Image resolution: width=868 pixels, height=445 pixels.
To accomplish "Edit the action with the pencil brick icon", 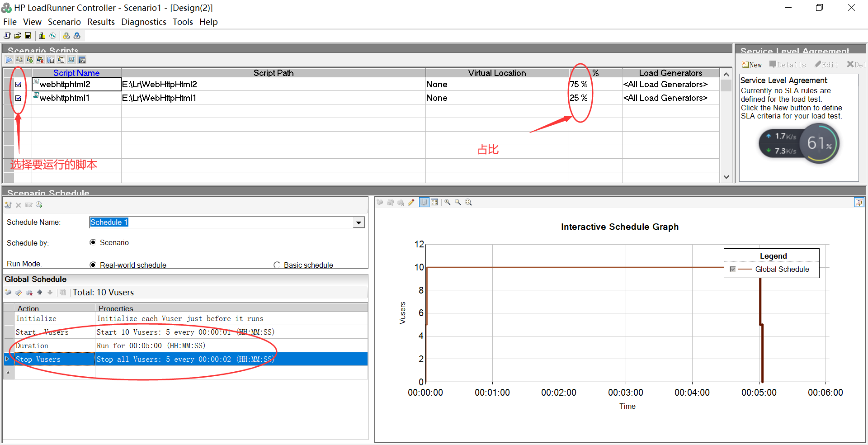I will pos(19,293).
